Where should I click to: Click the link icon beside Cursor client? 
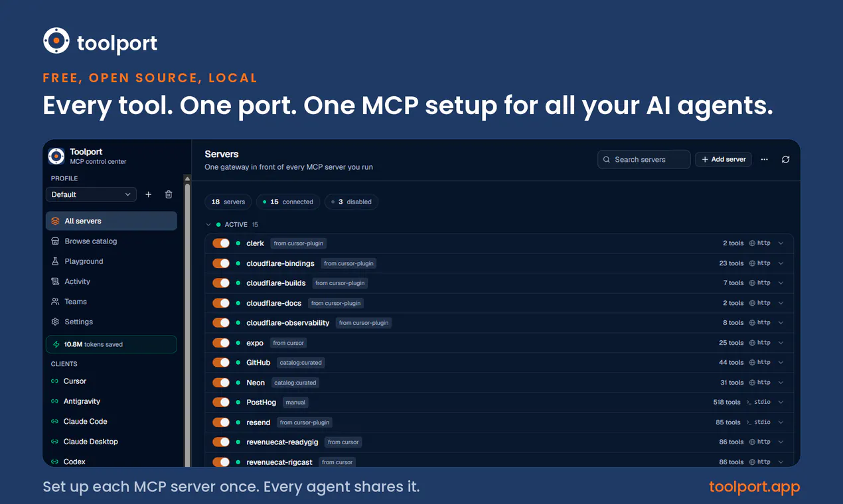point(55,381)
